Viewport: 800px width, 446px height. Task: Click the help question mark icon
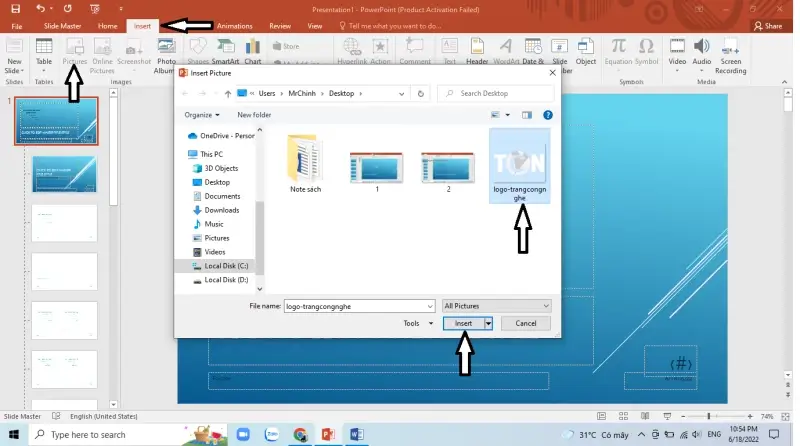click(547, 115)
